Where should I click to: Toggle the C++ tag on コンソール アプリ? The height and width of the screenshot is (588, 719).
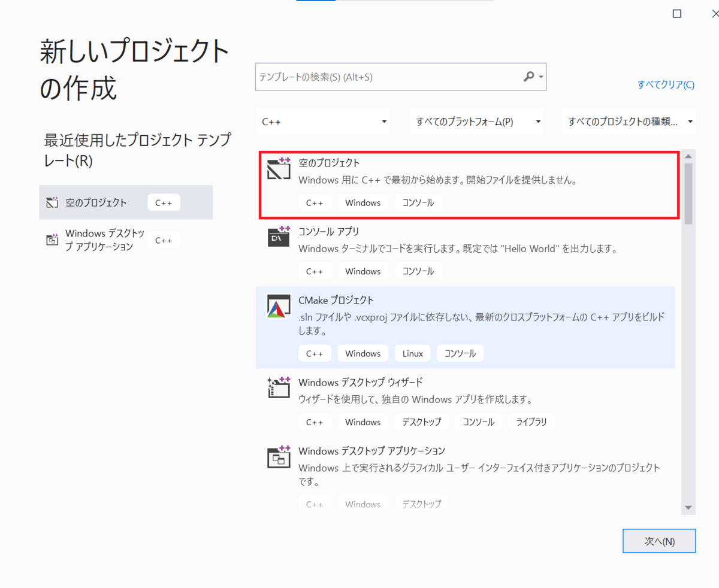pyautogui.click(x=315, y=271)
